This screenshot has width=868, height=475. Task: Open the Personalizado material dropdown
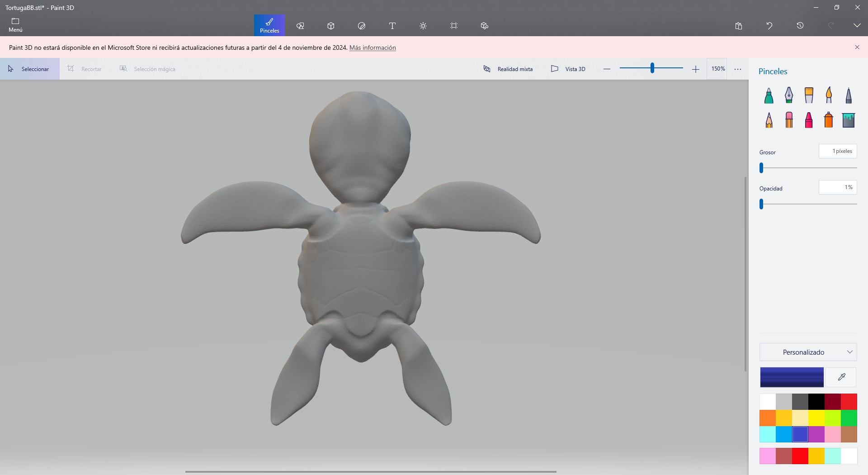(x=808, y=352)
